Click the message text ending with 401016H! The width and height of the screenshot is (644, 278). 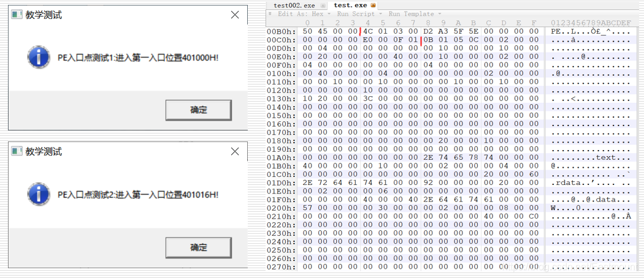click(x=138, y=194)
